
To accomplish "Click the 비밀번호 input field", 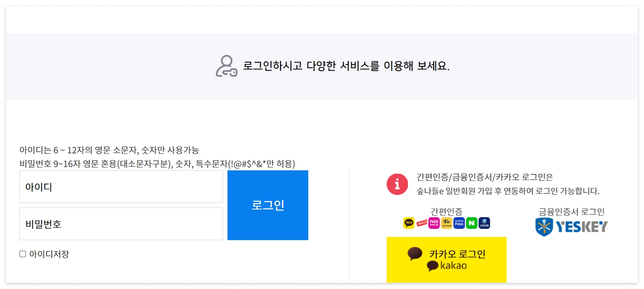I will coord(121,224).
